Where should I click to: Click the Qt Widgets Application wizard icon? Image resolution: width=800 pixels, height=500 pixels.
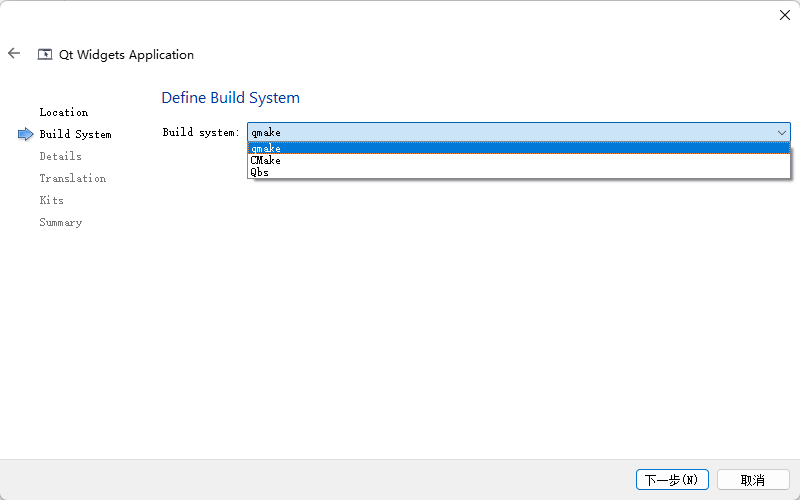pyautogui.click(x=45, y=55)
